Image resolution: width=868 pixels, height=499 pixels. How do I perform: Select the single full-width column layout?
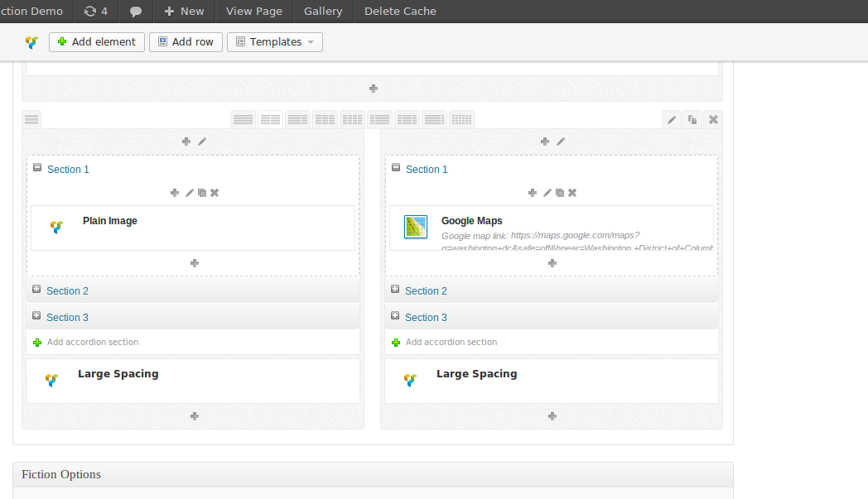(x=243, y=119)
